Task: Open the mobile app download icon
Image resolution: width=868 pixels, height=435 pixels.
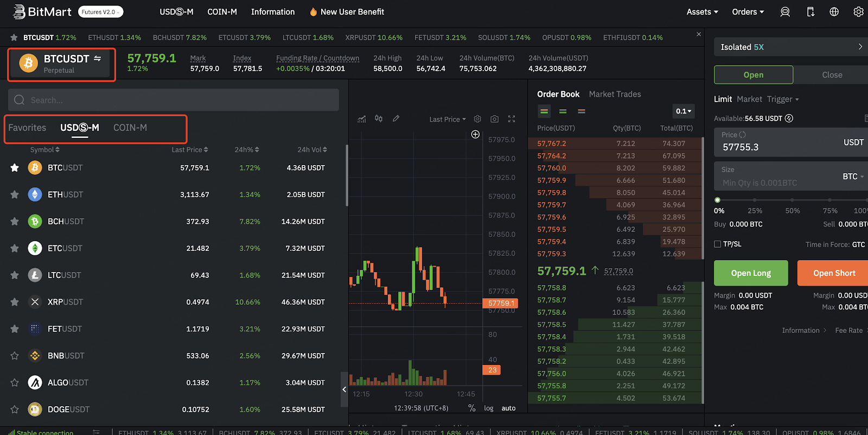Action: 810,12
